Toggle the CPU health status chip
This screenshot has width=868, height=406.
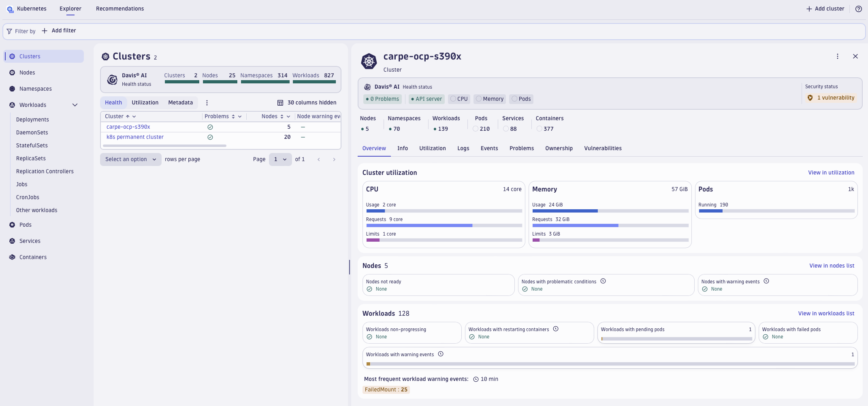coord(459,99)
